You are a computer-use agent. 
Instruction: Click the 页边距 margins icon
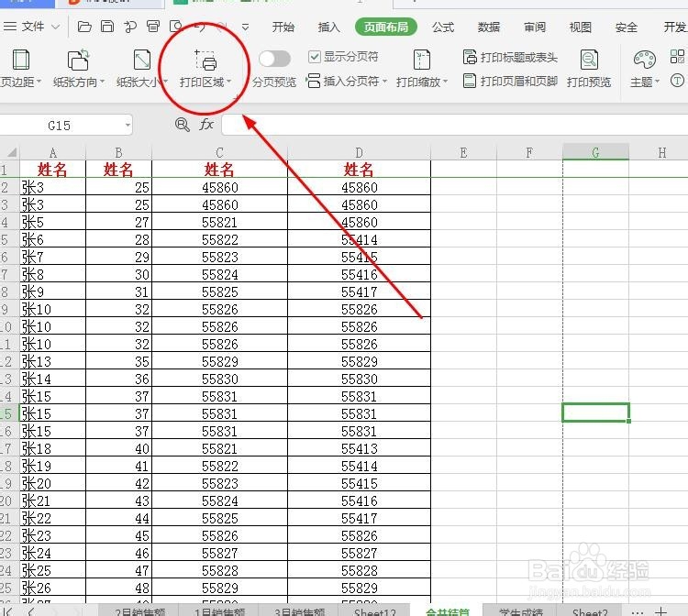click(20, 60)
